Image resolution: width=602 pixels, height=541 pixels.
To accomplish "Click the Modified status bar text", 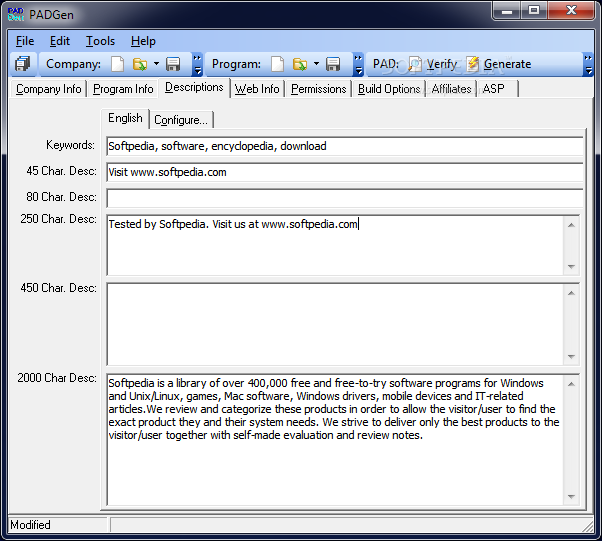I will click(30, 525).
